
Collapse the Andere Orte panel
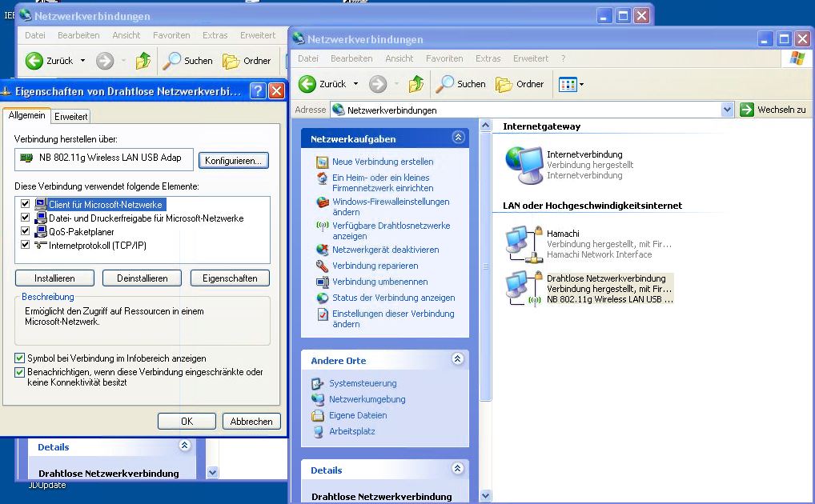[458, 359]
